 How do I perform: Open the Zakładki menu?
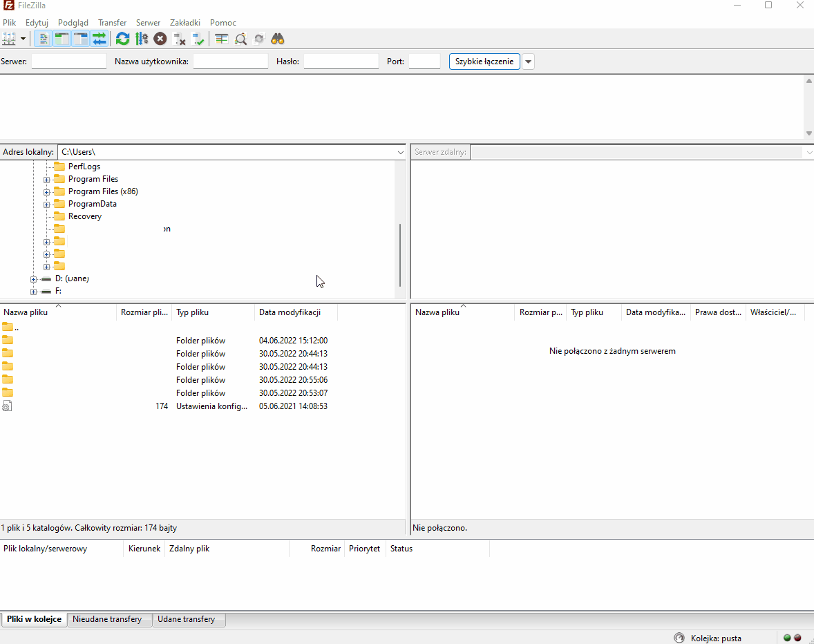click(x=184, y=23)
